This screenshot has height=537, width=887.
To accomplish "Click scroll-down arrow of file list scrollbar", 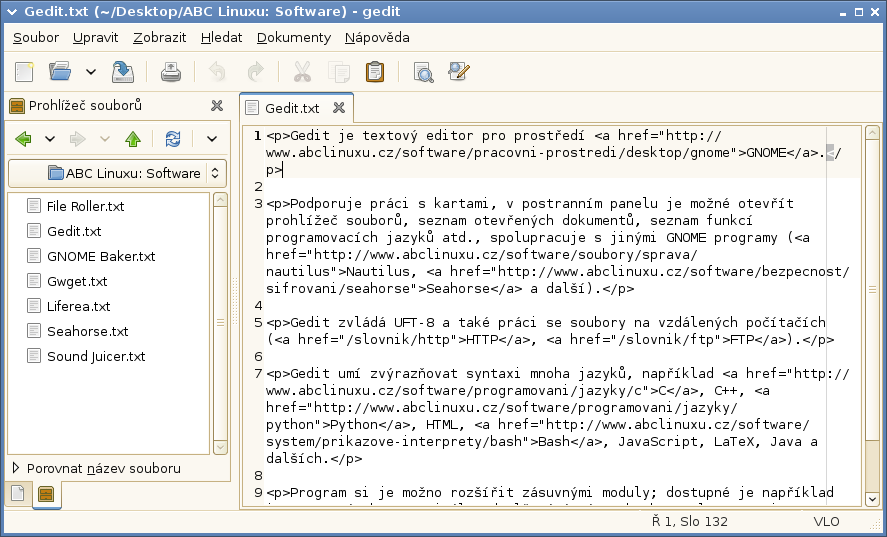I will point(220,447).
